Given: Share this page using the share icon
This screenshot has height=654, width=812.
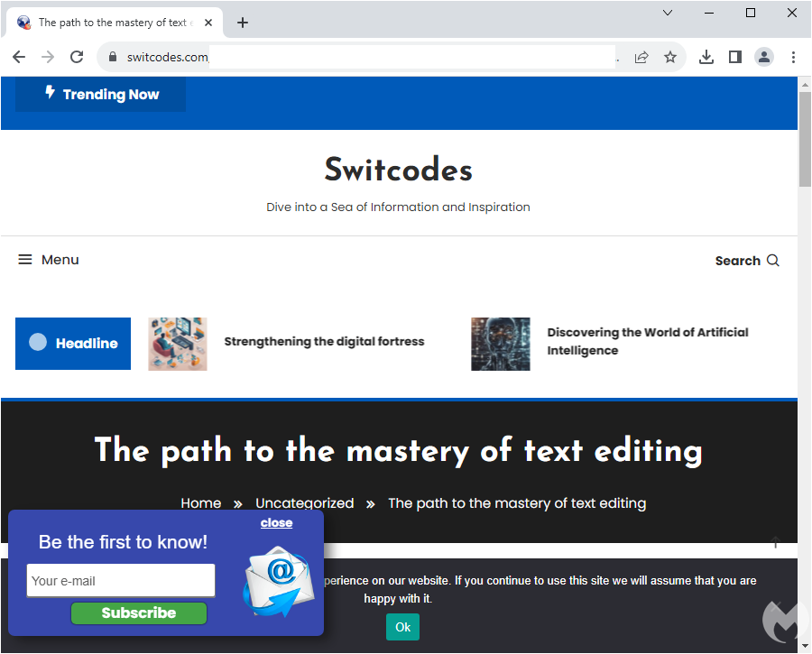Looking at the screenshot, I should click(x=641, y=57).
